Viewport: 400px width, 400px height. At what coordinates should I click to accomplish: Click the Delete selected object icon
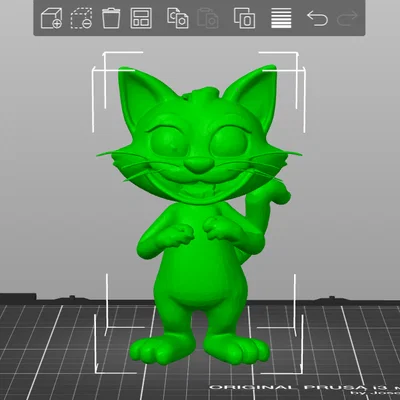[x=81, y=18]
